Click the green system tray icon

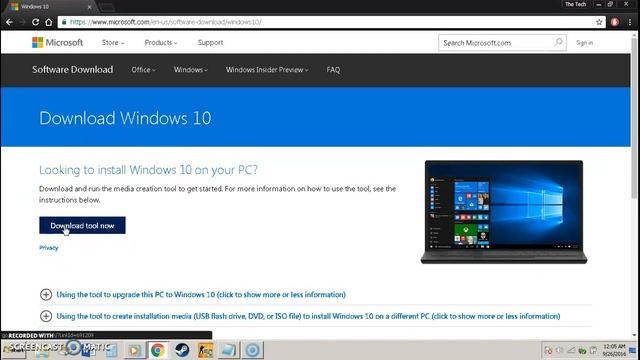582,350
